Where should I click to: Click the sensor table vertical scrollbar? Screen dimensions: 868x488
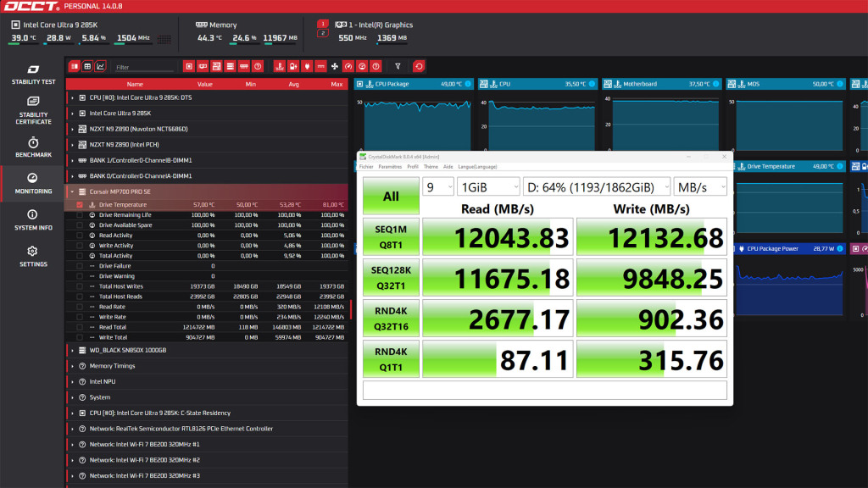(x=350, y=310)
